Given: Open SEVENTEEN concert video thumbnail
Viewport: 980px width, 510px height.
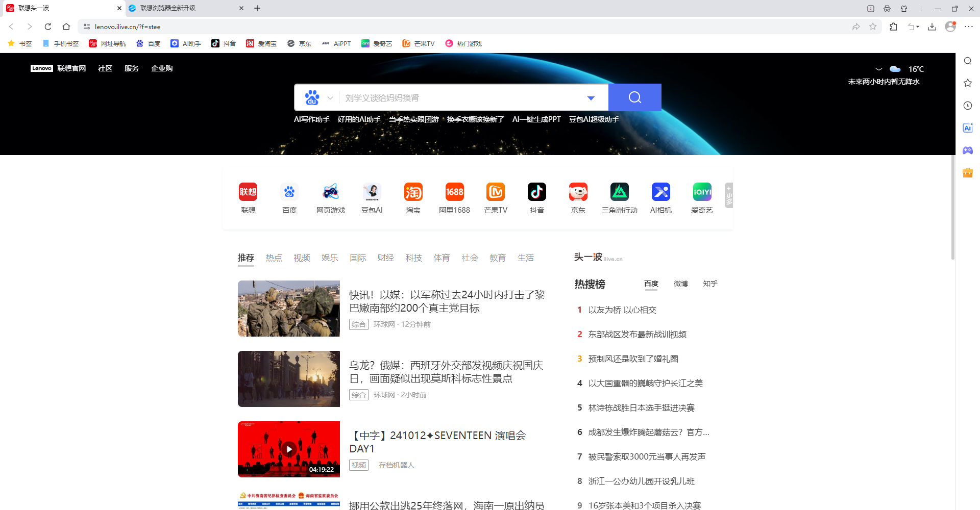Looking at the screenshot, I should [x=289, y=449].
